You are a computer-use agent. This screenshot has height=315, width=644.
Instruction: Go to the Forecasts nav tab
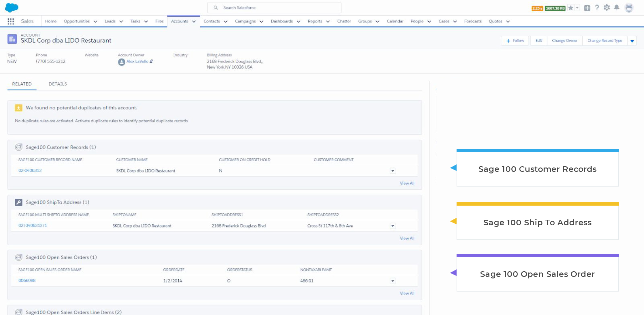[x=473, y=21]
